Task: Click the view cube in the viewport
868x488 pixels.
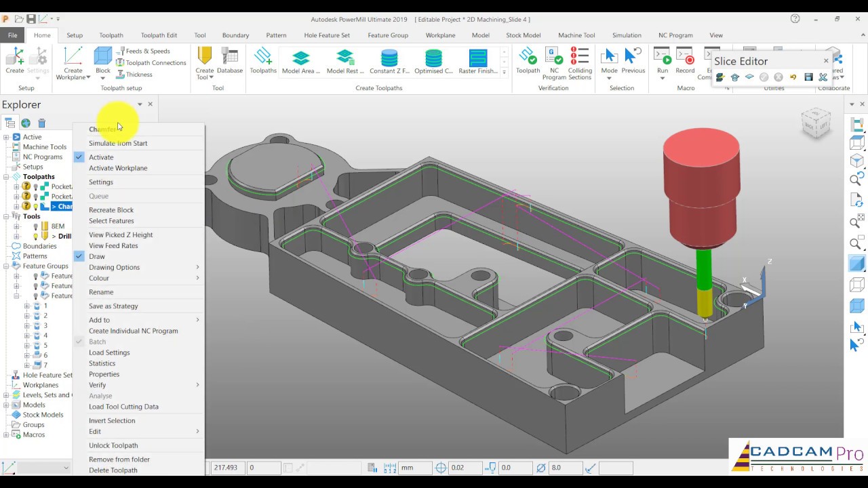Action: coord(816,125)
